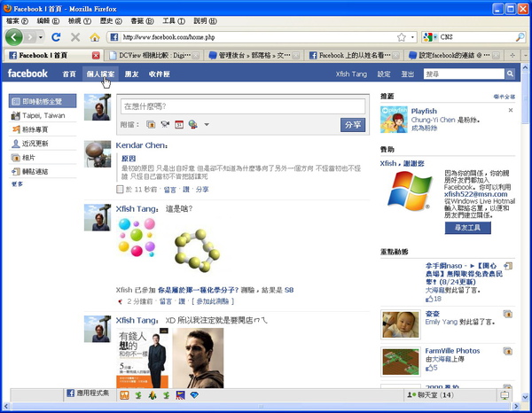Open 個人檔案 (Profile) in Facebook nav
This screenshot has width=532, height=413.
tap(100, 74)
